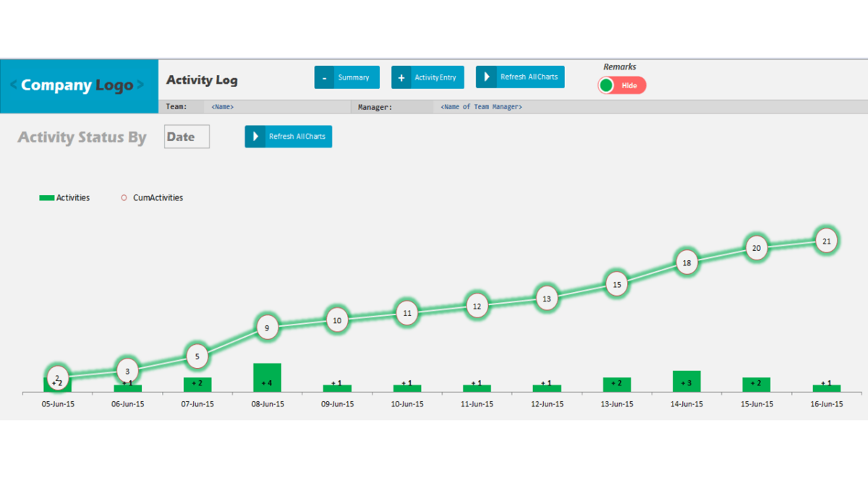Image resolution: width=868 pixels, height=488 pixels.
Task: Enable Remarks by clicking the green toggle circle
Action: (x=607, y=85)
